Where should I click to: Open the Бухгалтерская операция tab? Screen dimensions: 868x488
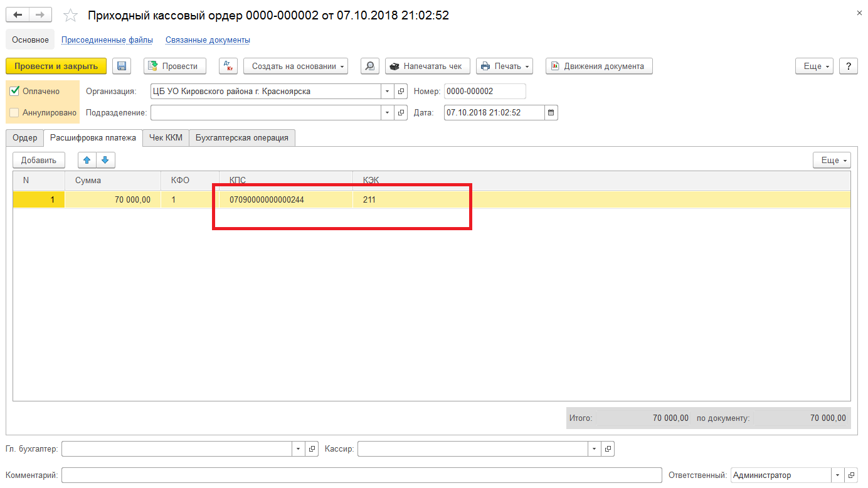point(241,137)
